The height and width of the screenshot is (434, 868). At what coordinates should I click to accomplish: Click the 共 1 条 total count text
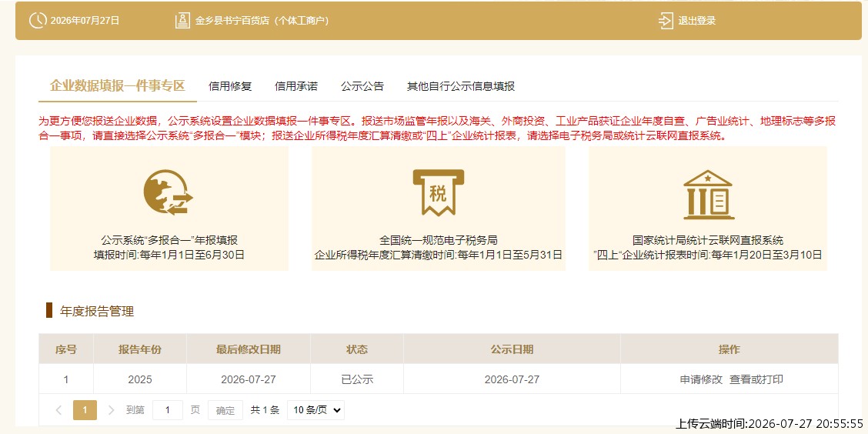tap(265, 410)
